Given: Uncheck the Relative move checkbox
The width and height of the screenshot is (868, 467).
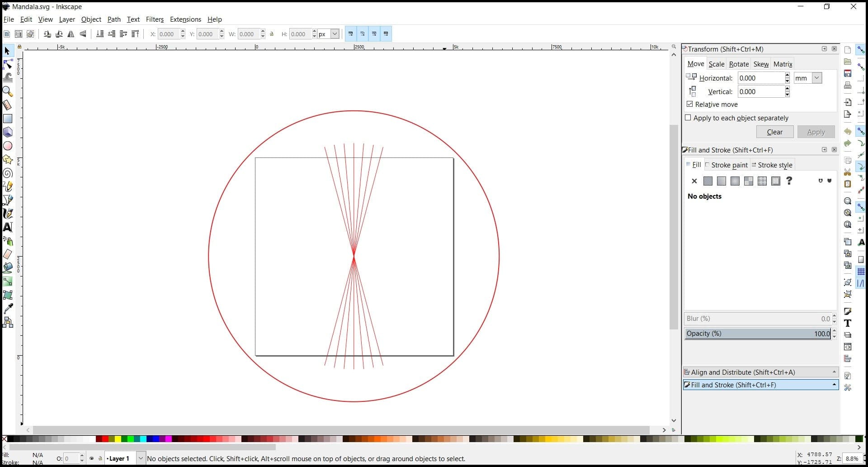Looking at the screenshot, I should tap(689, 104).
